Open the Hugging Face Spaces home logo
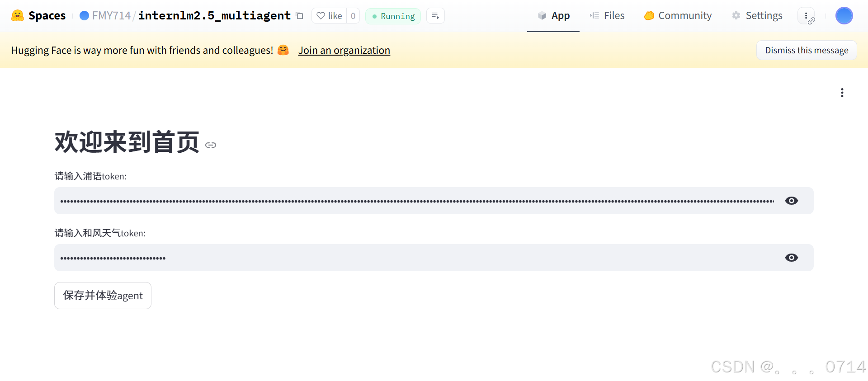 [x=38, y=16]
